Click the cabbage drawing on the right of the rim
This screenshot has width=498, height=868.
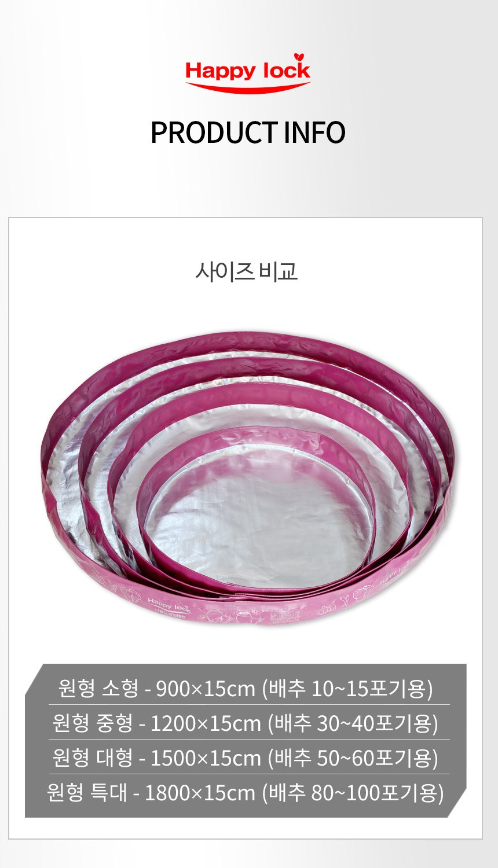click(x=363, y=594)
